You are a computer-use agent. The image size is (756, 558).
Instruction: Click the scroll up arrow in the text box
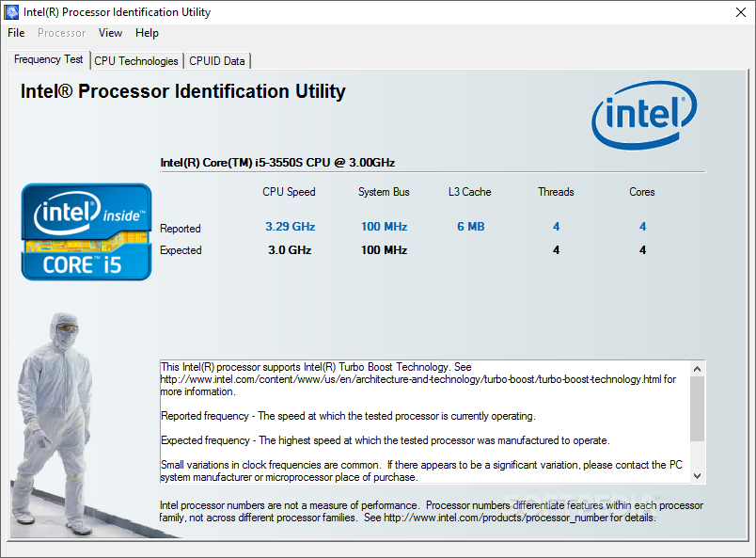697,369
